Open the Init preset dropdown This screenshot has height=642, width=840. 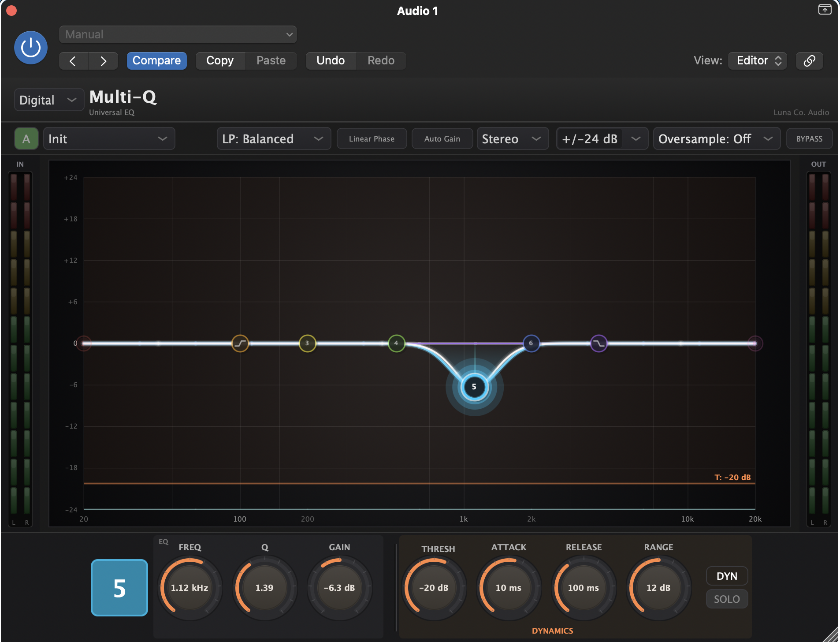tap(108, 138)
